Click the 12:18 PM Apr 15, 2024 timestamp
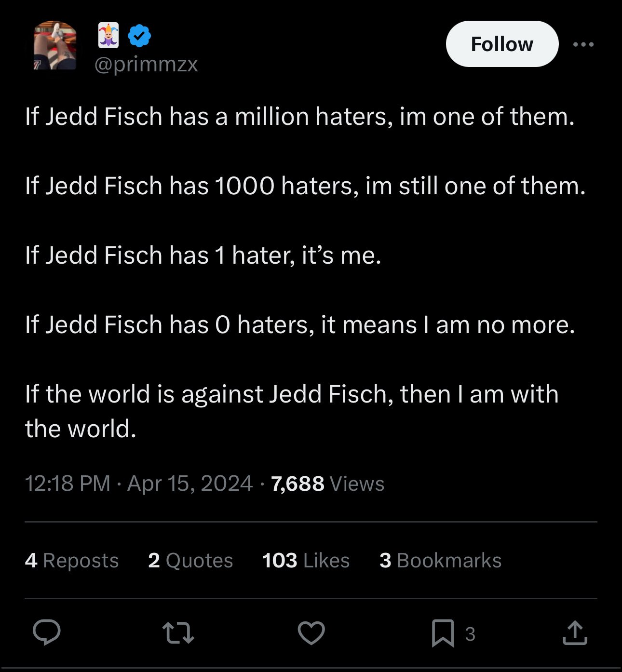This screenshot has width=622, height=672. coord(138,484)
